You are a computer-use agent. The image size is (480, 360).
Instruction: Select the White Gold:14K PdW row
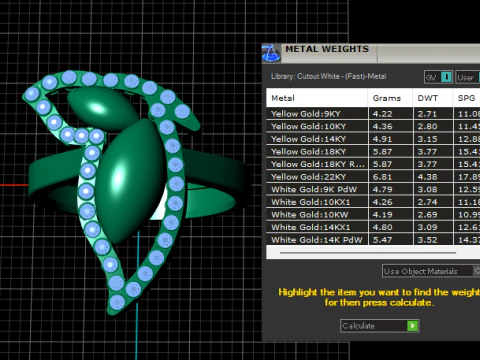point(373,240)
